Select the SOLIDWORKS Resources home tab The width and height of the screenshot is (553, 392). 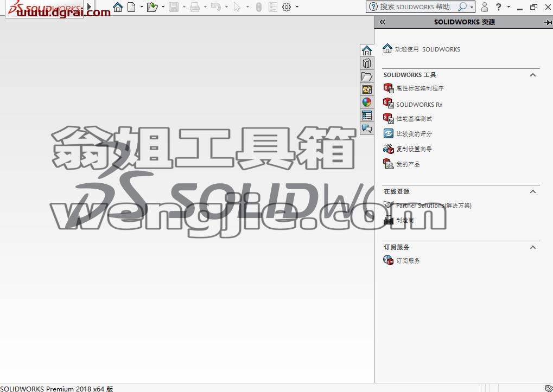(367, 50)
